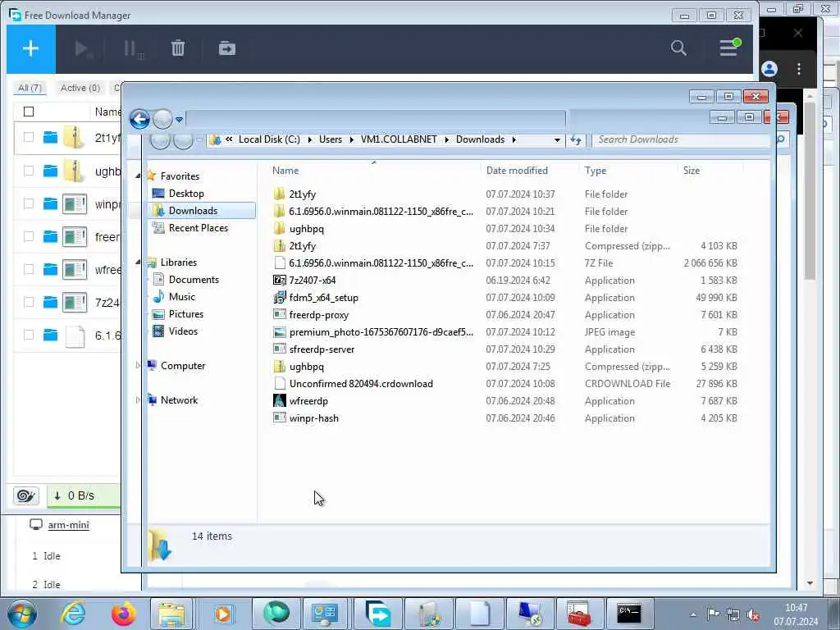Check the 6.1.6 download checkbox
The width and height of the screenshot is (840, 630).
point(29,335)
